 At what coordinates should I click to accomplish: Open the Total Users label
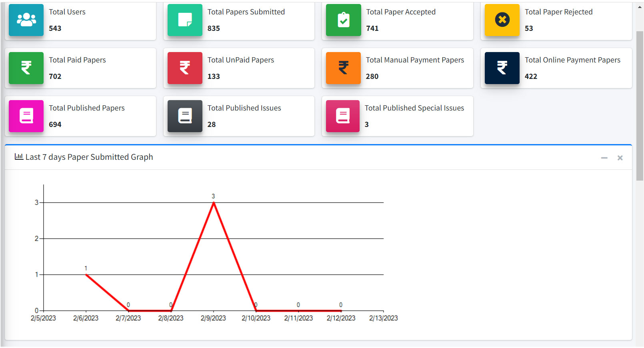[67, 12]
